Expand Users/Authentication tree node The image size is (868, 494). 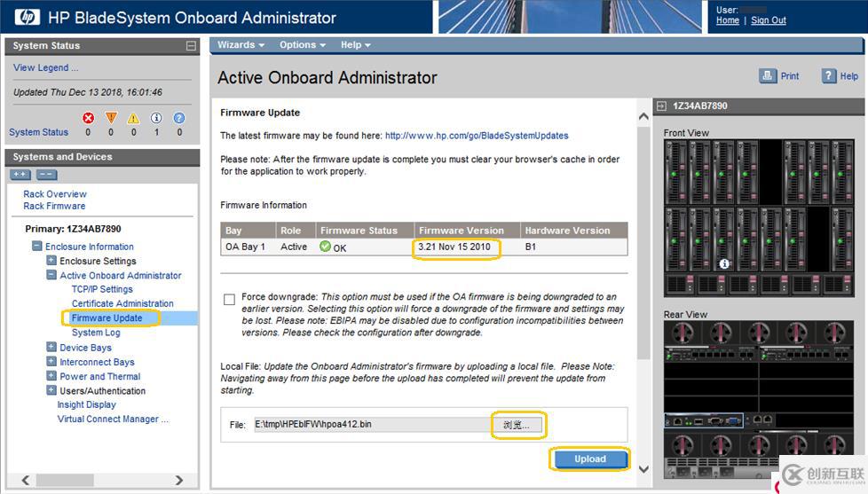click(51, 390)
